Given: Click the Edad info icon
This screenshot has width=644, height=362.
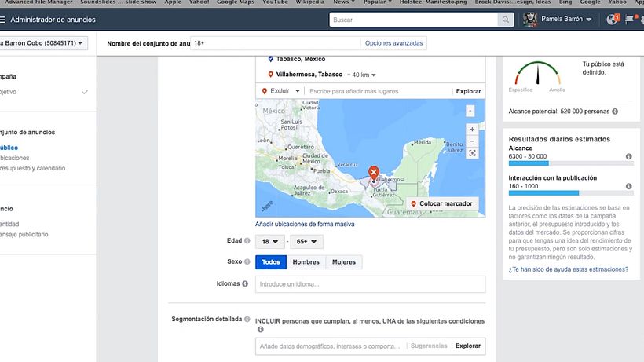Looking at the screenshot, I should (247, 241).
